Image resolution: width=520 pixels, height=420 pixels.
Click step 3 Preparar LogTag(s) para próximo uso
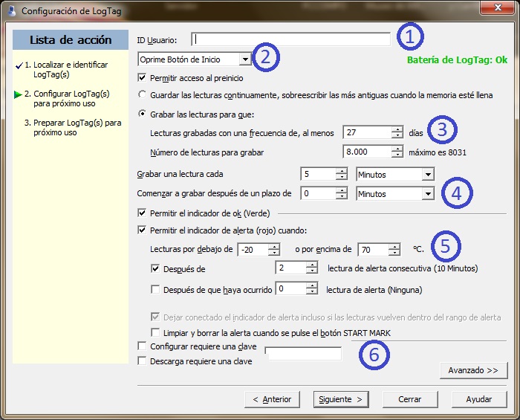[x=73, y=127]
